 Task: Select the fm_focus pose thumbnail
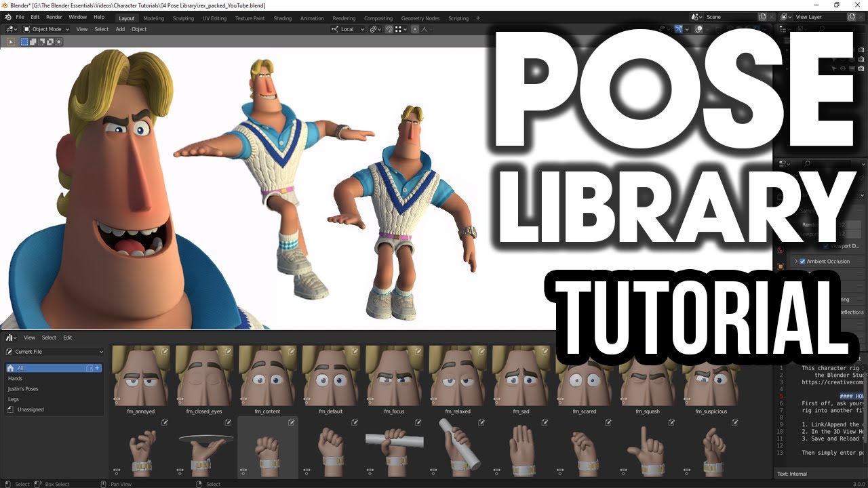[x=395, y=376]
